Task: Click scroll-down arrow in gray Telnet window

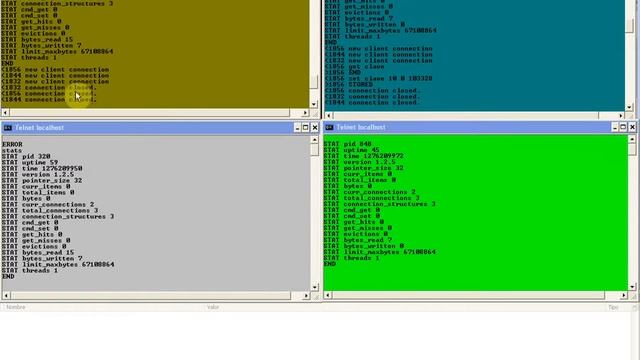Action: (315, 287)
